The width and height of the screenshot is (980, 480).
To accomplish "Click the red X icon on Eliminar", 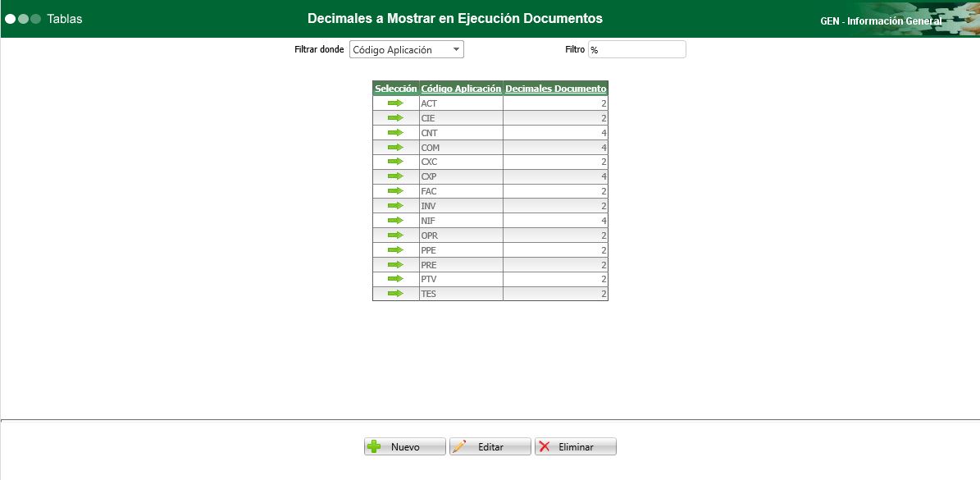I will tap(544, 446).
